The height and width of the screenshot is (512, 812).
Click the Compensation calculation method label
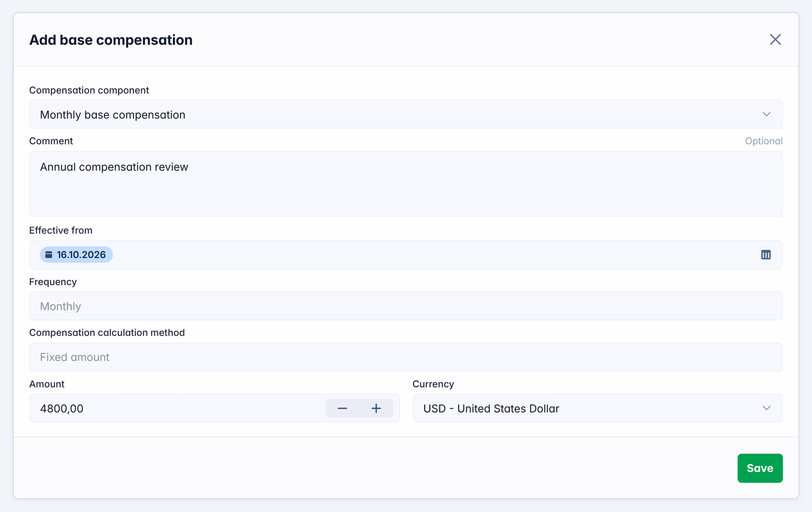pyautogui.click(x=107, y=333)
